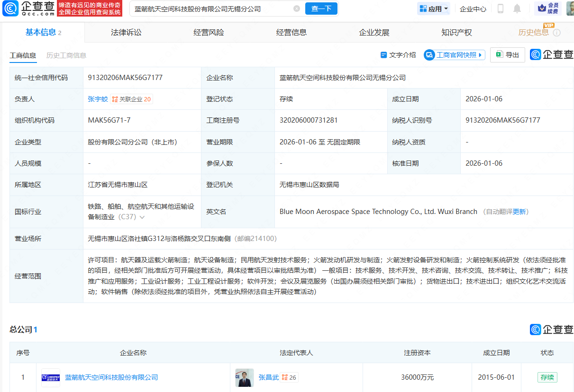The width and height of the screenshot is (574, 392).
Task: Select the 历史工商信息 sub-tab
Action: (66, 55)
